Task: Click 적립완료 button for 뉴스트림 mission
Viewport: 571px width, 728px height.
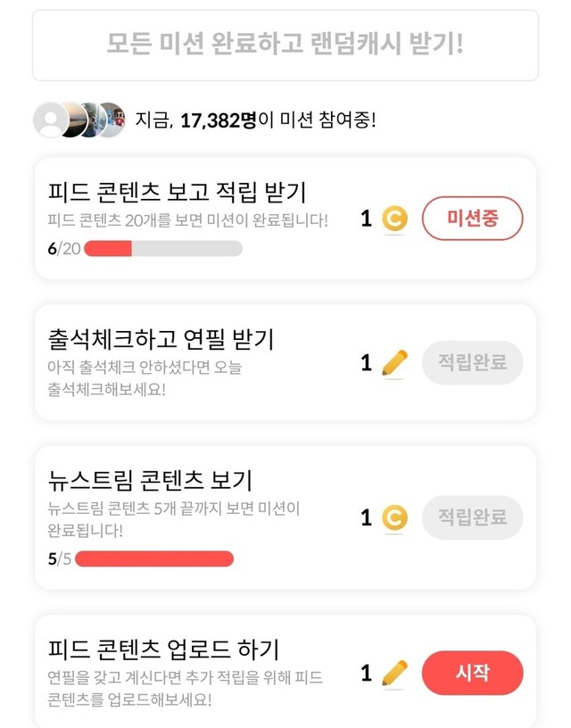Action: pos(472,517)
